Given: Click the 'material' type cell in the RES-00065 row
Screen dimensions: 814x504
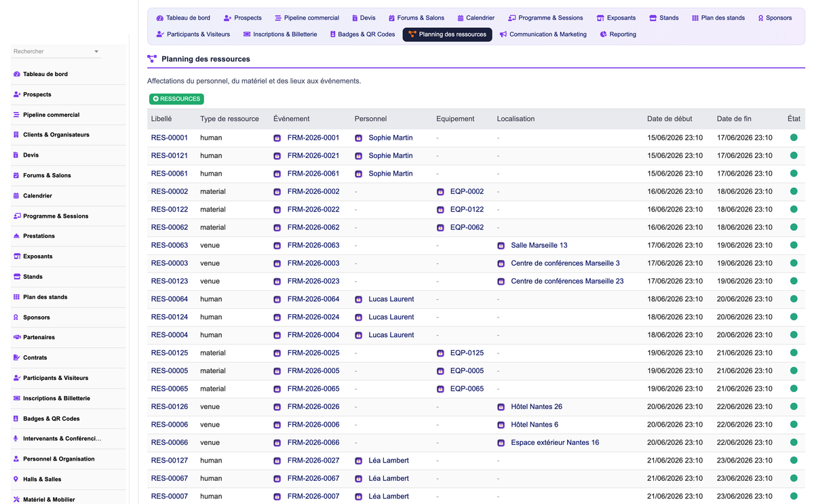Looking at the screenshot, I should pos(213,389).
